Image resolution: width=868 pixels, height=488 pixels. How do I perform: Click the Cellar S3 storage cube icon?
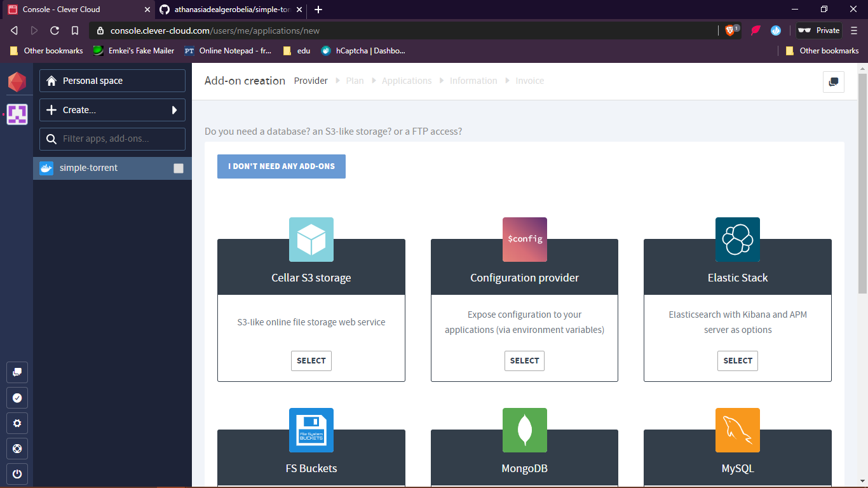click(311, 240)
